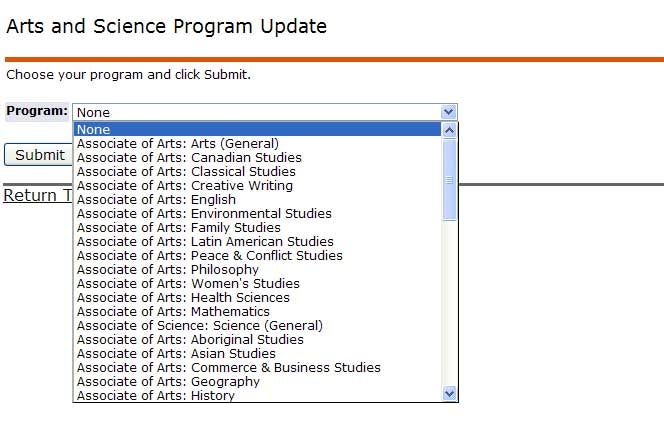The image size is (664, 437).
Task: Choose Associate of Arts: Women's Studies
Action: (x=188, y=283)
